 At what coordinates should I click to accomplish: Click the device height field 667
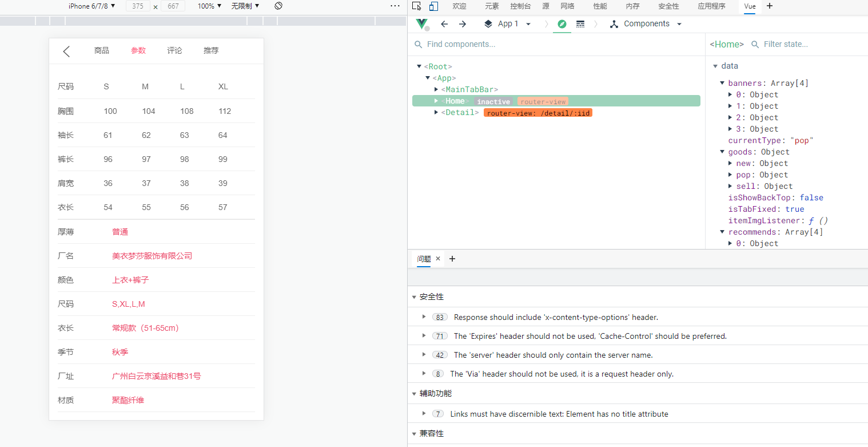(x=173, y=6)
